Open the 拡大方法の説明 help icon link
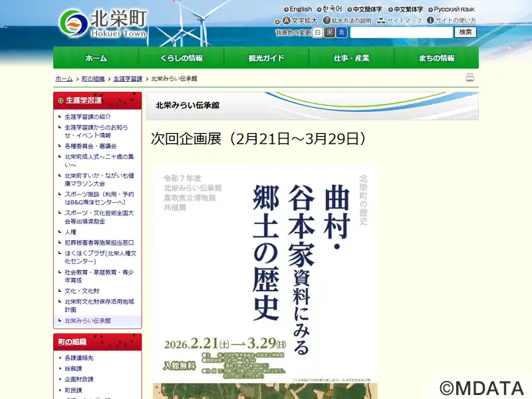This screenshot has width=532, height=399. tap(347, 21)
